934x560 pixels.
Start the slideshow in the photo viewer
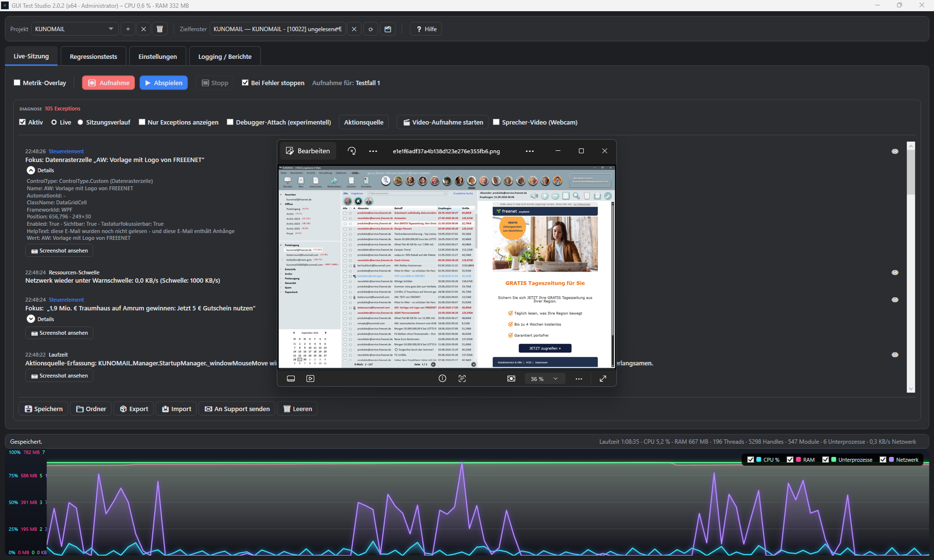pos(310,379)
